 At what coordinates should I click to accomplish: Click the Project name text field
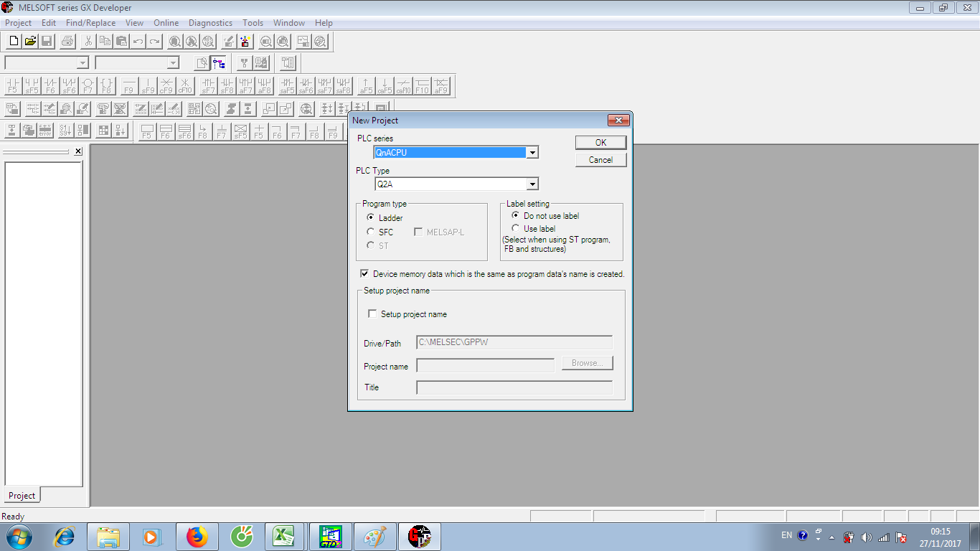coord(485,365)
